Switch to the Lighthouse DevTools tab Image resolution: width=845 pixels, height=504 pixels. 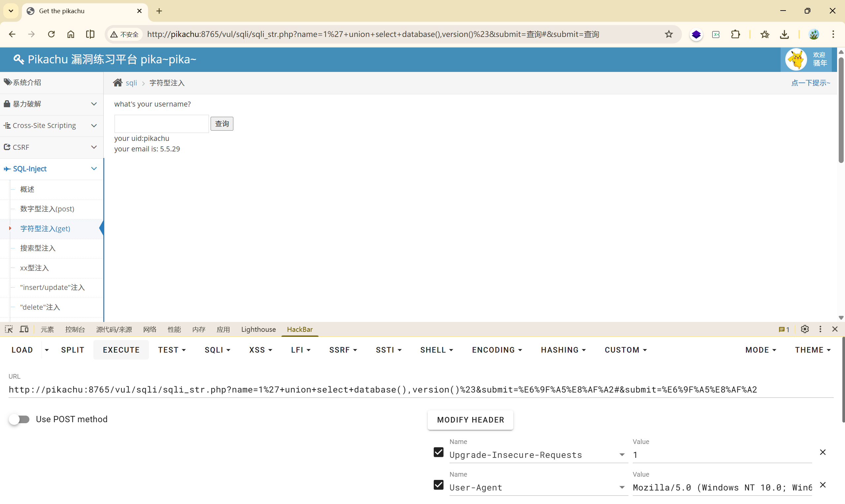pos(258,330)
